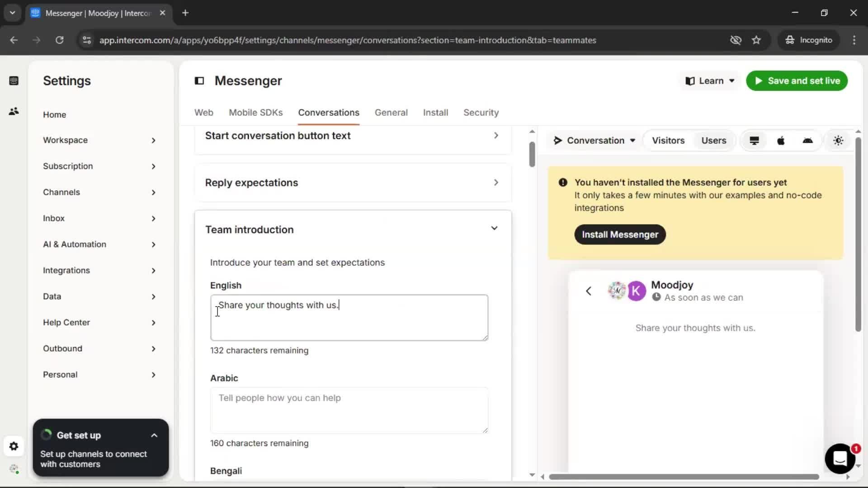Expand the Integrations settings section
This screenshot has width=868, height=488.
click(99, 271)
